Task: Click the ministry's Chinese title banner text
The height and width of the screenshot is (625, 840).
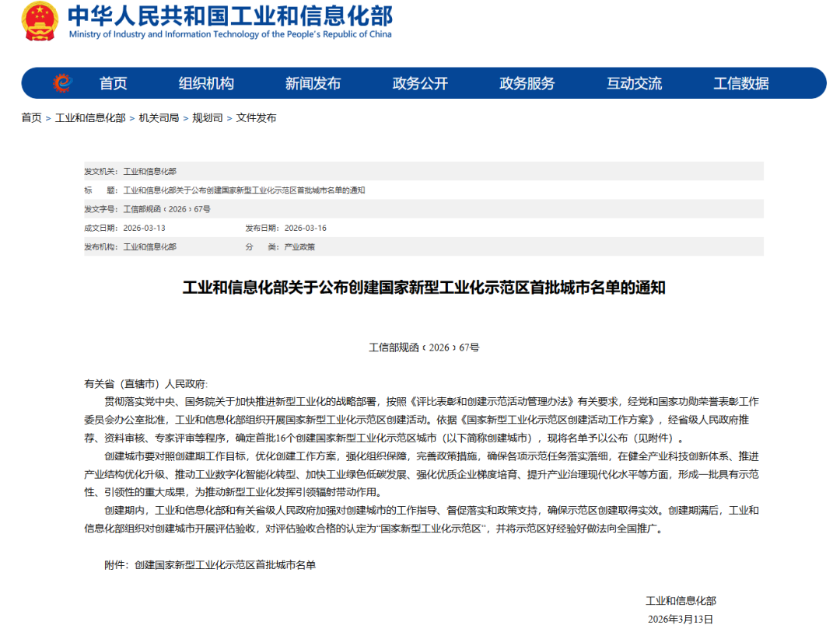Action: pyautogui.click(x=230, y=16)
